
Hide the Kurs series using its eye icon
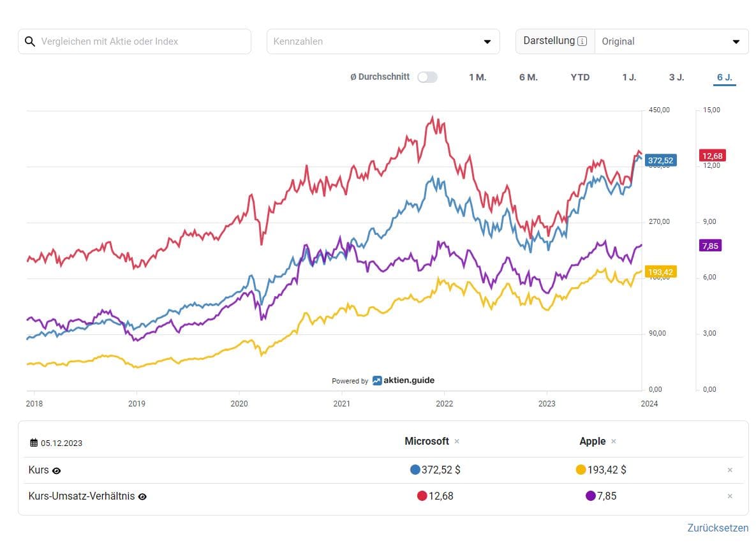[x=56, y=470]
